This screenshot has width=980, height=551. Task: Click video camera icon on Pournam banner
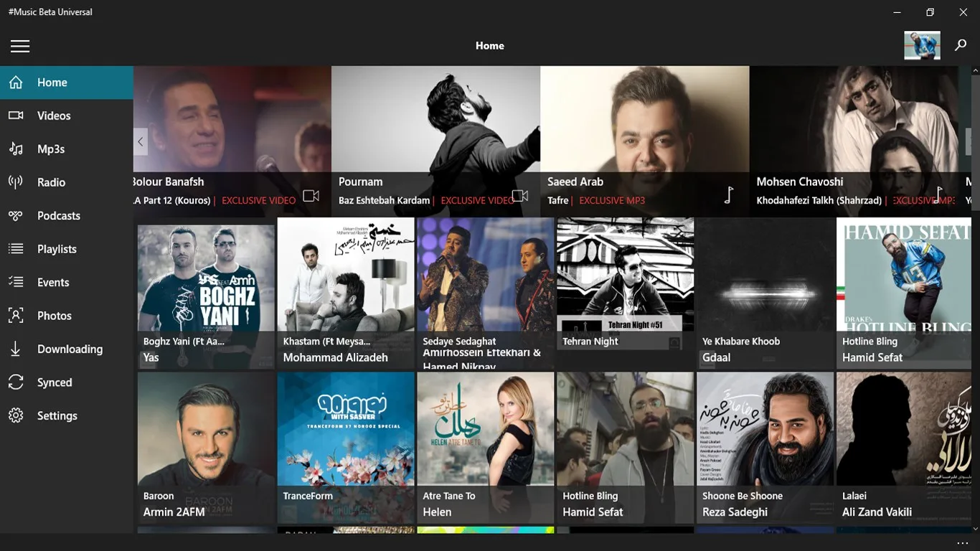point(520,196)
